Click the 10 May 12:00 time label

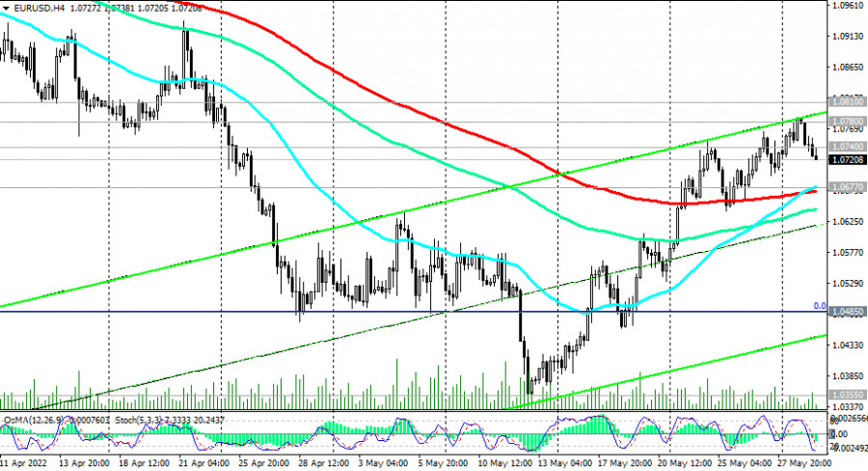point(502,463)
